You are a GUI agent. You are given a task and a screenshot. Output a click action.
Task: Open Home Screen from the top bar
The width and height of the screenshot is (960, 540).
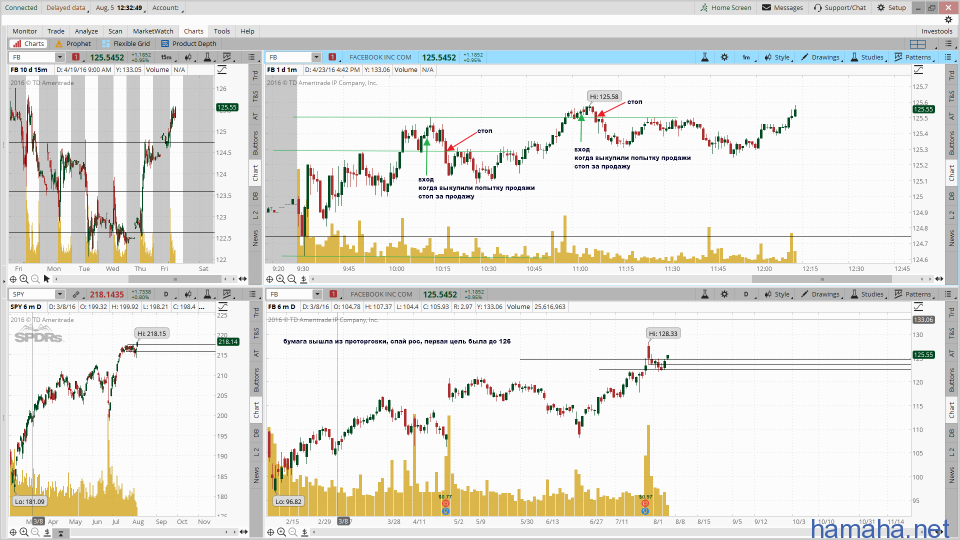tap(726, 7)
